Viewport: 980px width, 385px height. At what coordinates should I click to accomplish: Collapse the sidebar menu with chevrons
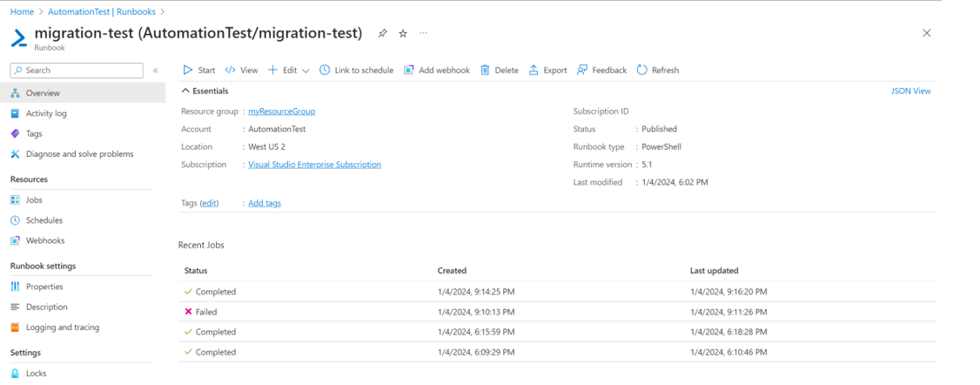tap(156, 71)
